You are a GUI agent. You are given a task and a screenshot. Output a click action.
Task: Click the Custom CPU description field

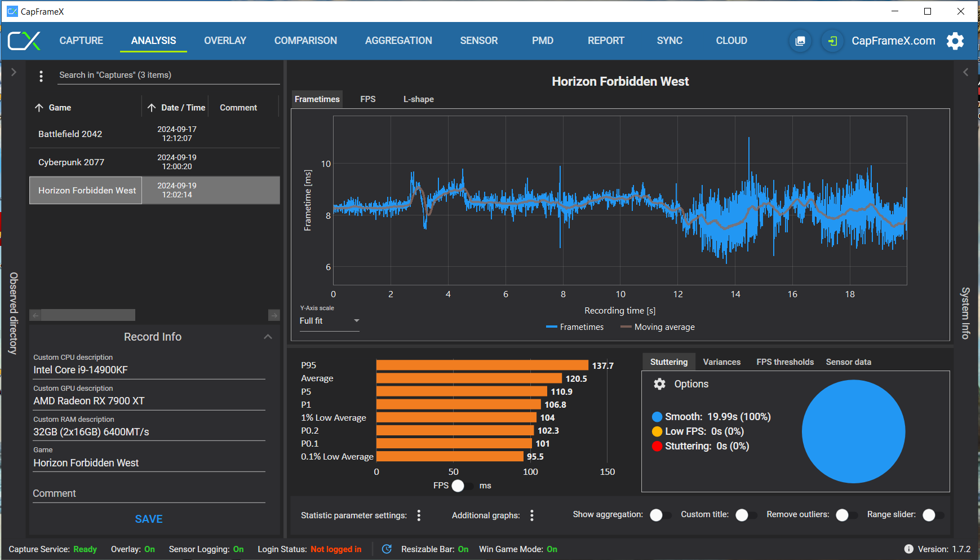pyautogui.click(x=149, y=370)
